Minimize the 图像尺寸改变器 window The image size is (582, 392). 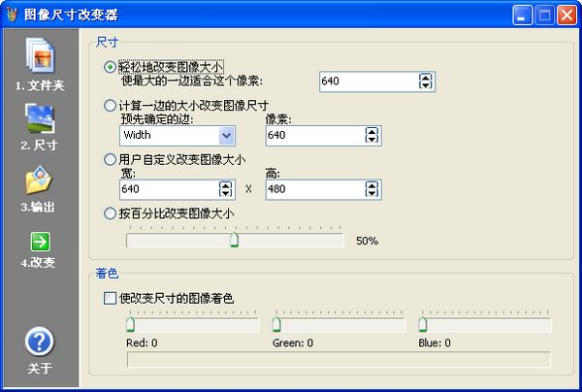tap(522, 16)
